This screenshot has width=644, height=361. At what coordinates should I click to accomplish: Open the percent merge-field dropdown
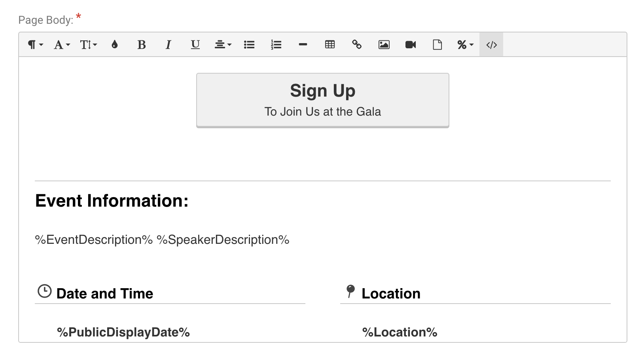465,45
